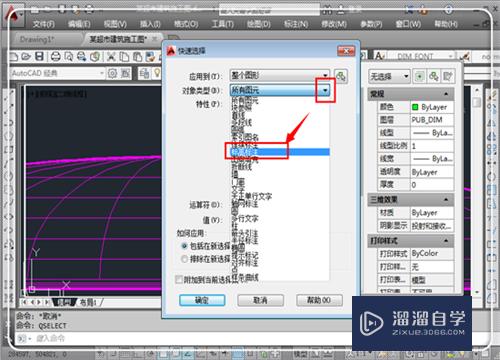The height and width of the screenshot is (360, 500).
Task: Open the '无选择' dropdown in Properties panel
Action: 389,77
